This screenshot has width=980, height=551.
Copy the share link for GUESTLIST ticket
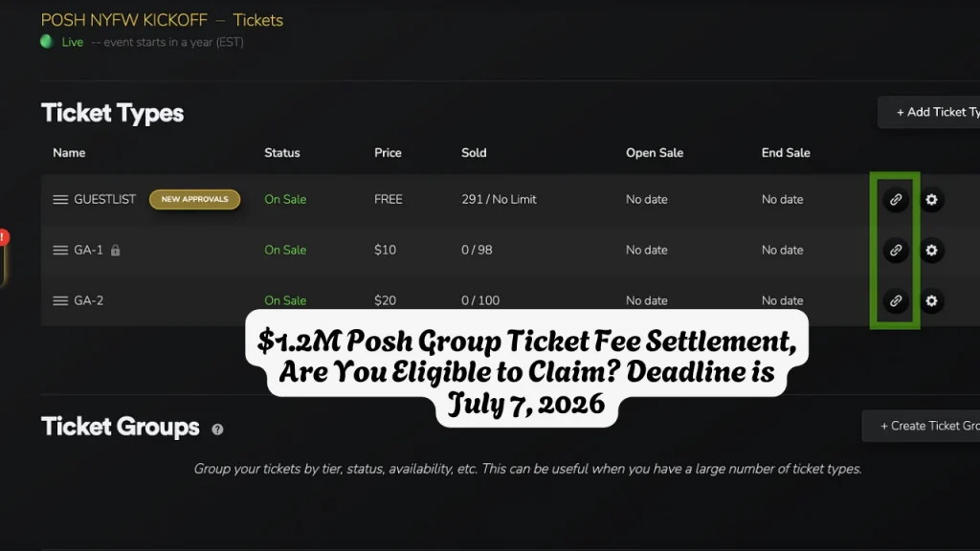tap(895, 199)
